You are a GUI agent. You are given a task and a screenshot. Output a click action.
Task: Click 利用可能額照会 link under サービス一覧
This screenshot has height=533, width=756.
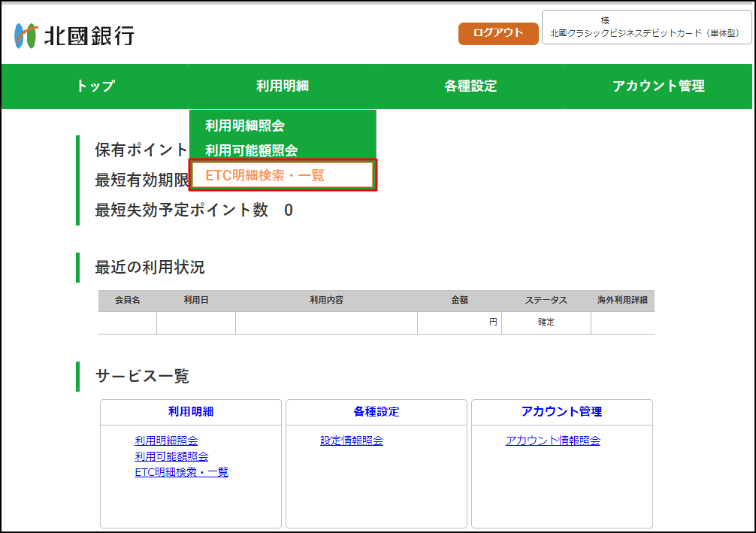click(171, 456)
